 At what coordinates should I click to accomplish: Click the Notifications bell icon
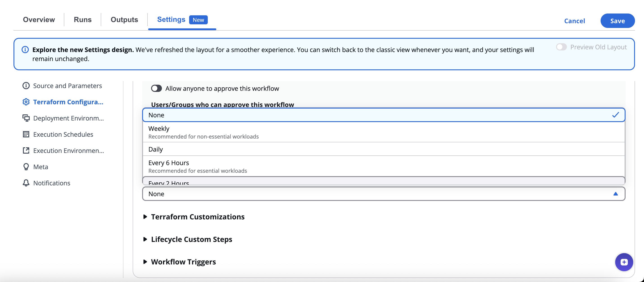[26, 183]
